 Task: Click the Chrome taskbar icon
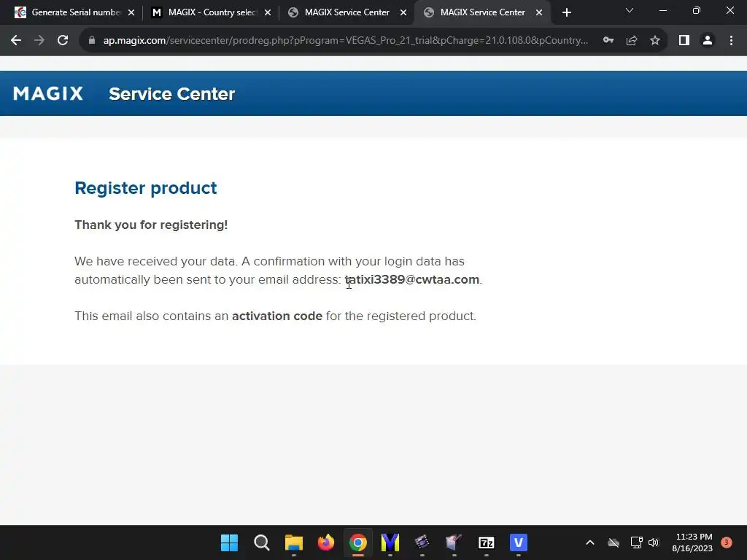[x=357, y=542]
